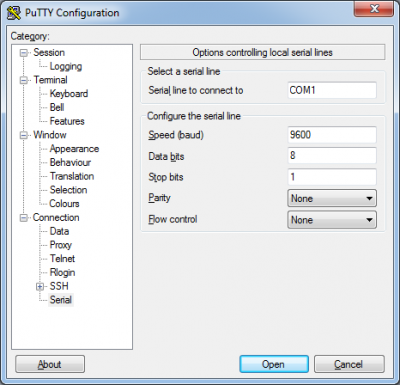The width and height of the screenshot is (400, 385).
Task: Click the Stop bits field
Action: tap(332, 177)
